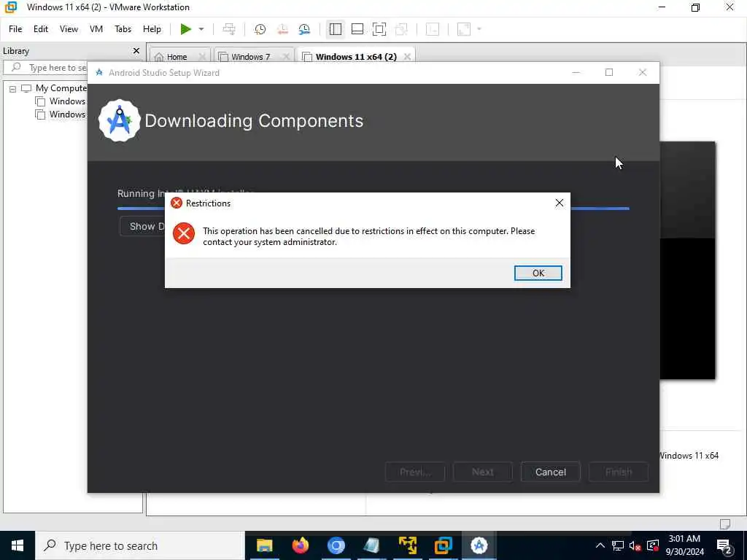This screenshot has height=560, width=747.
Task: Open the VMware File menu
Action: click(15, 29)
